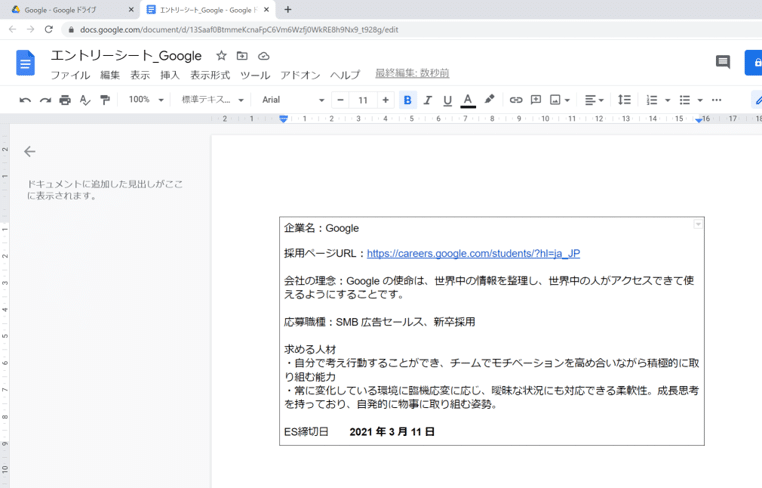Click the right indent ruler marker

click(698, 120)
